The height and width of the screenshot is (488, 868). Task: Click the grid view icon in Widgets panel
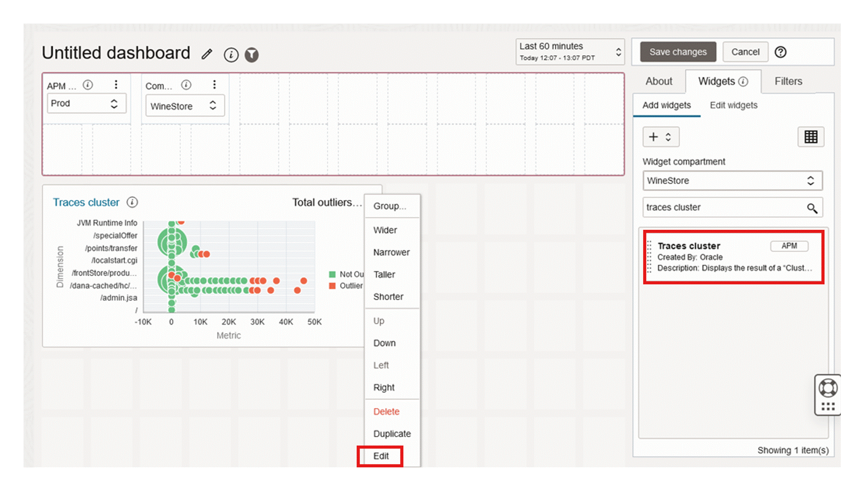tap(811, 137)
